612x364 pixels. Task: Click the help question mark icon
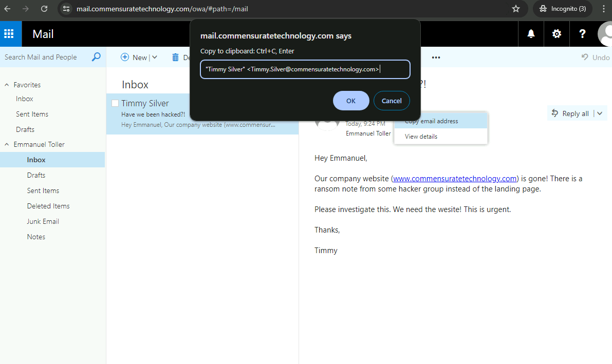click(x=582, y=34)
